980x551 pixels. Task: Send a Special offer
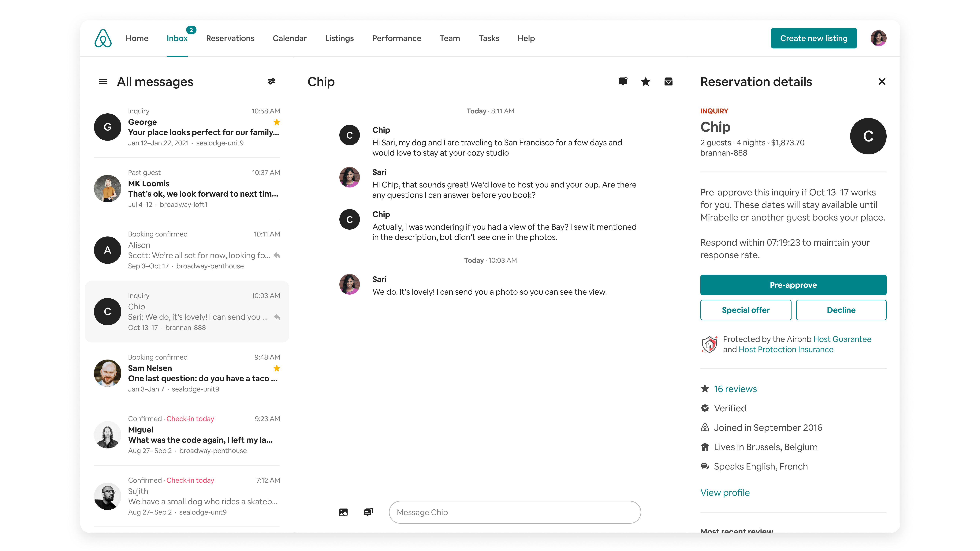[x=746, y=310]
